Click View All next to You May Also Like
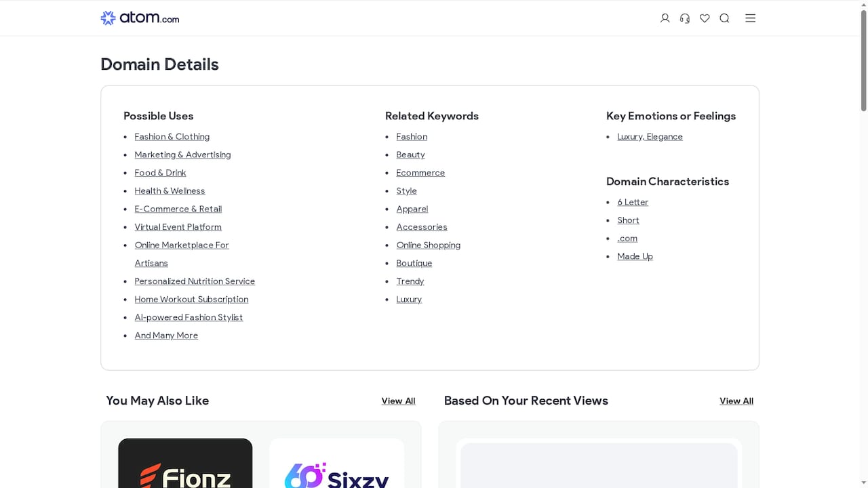This screenshot has width=868, height=488. click(x=398, y=401)
